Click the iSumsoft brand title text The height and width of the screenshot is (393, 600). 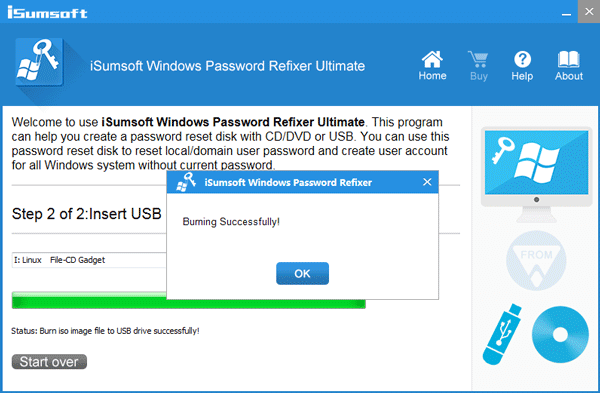click(x=47, y=13)
